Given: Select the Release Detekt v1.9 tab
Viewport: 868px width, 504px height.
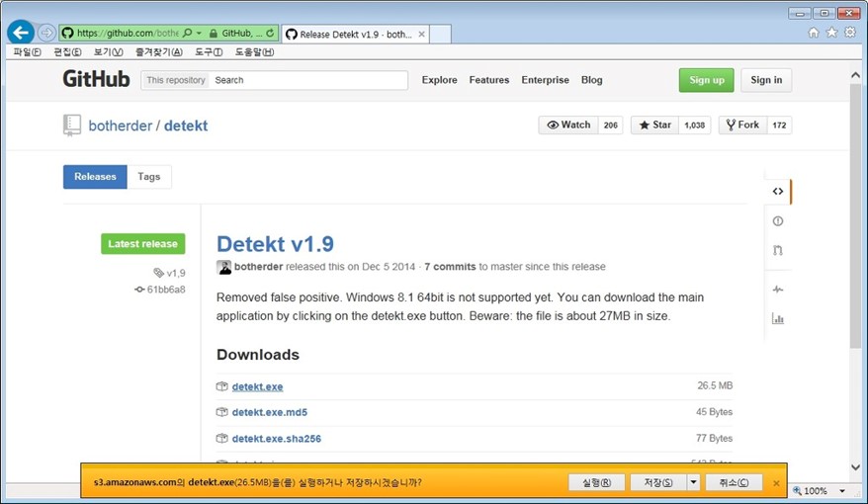Looking at the screenshot, I should (x=354, y=35).
